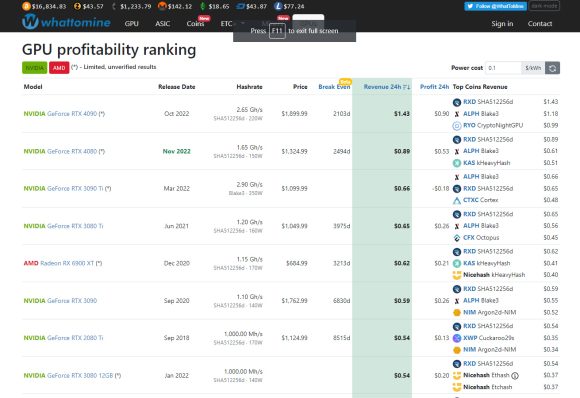Viewport: 580px width, 398px height.
Task: Click NIM icon in RTX 3090 row
Action: 457,313
